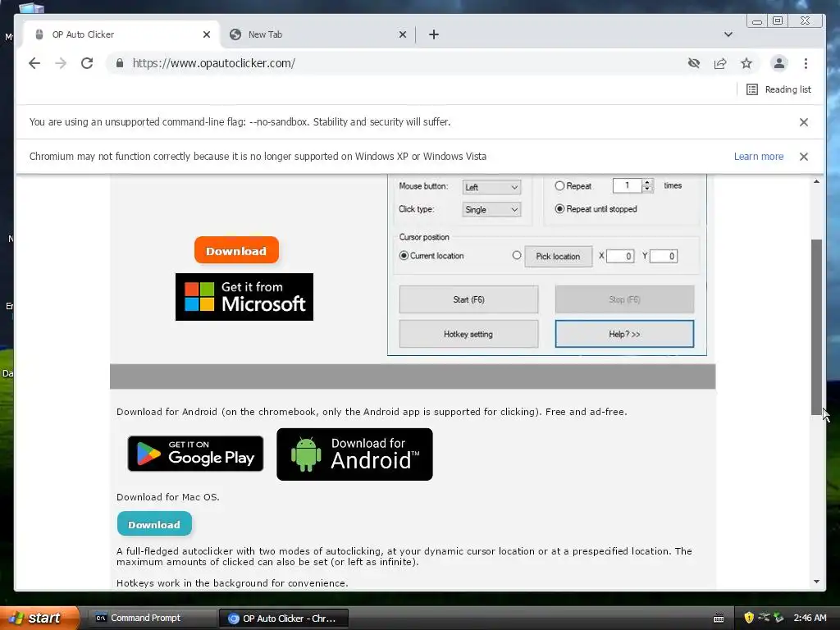Click the Pick location button
This screenshot has height=630, width=840.
[558, 256]
